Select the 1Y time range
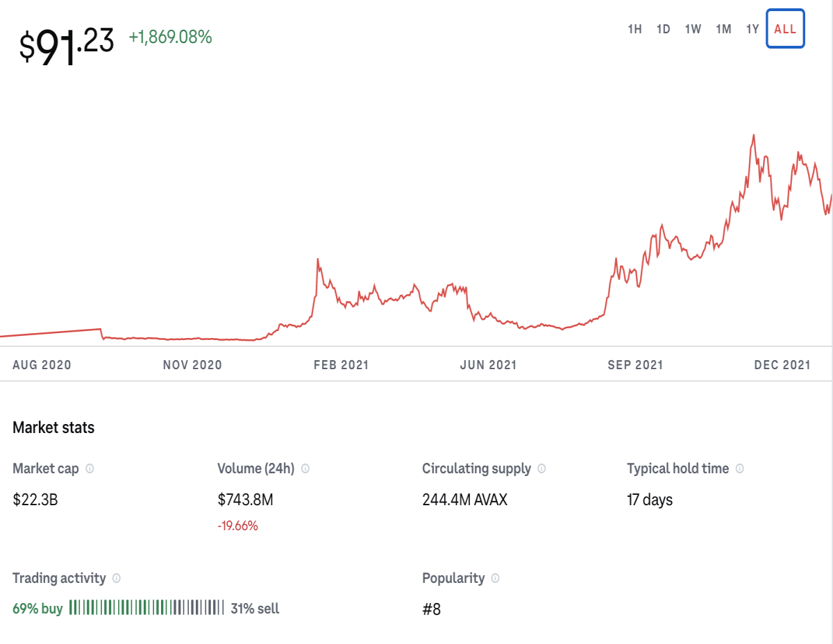The image size is (833, 644). tap(752, 29)
